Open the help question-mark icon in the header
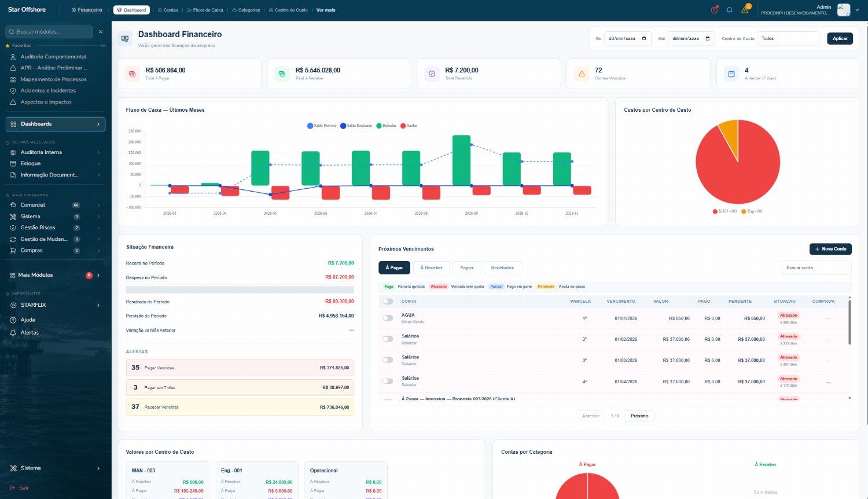 tap(714, 10)
